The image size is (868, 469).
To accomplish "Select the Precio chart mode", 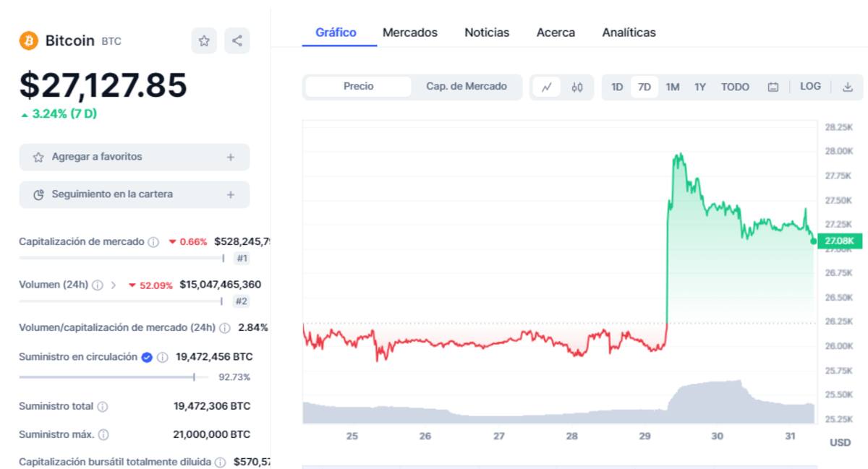I will [x=359, y=87].
